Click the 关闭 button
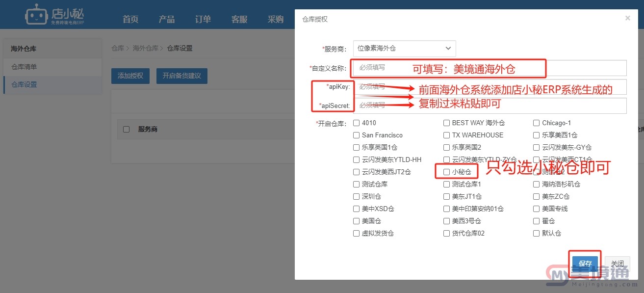The height and width of the screenshot is (293, 644). [617, 264]
